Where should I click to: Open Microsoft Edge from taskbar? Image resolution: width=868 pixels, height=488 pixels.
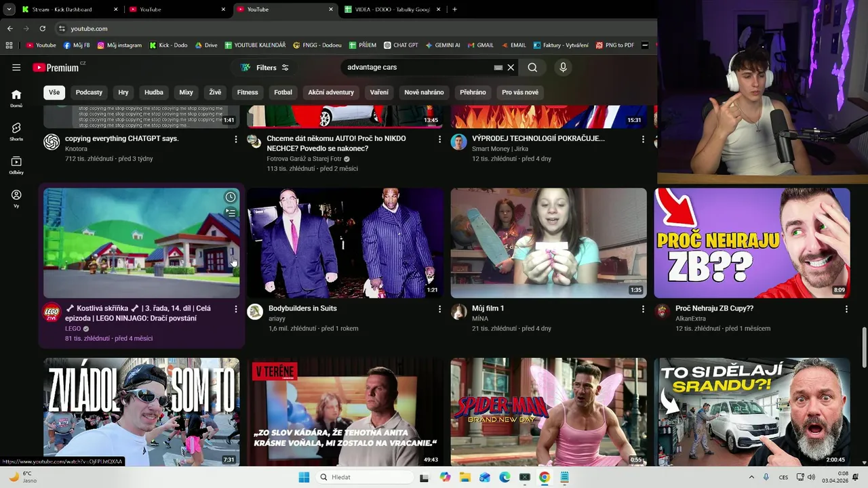[x=505, y=477]
